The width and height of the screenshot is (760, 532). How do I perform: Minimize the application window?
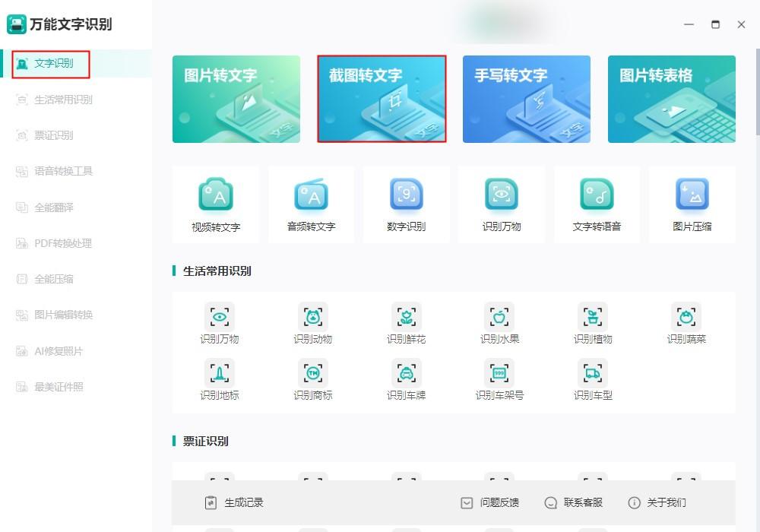(689, 24)
